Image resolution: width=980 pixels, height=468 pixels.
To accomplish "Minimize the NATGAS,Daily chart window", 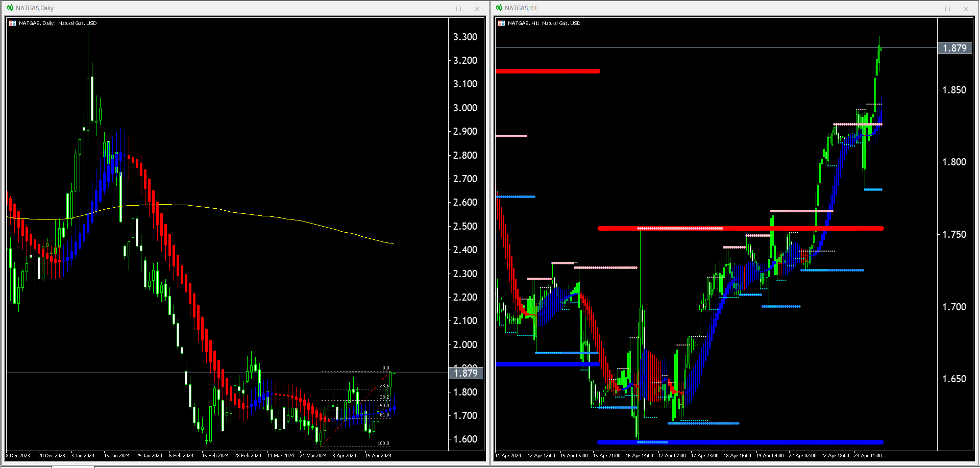I will tap(440, 9).
